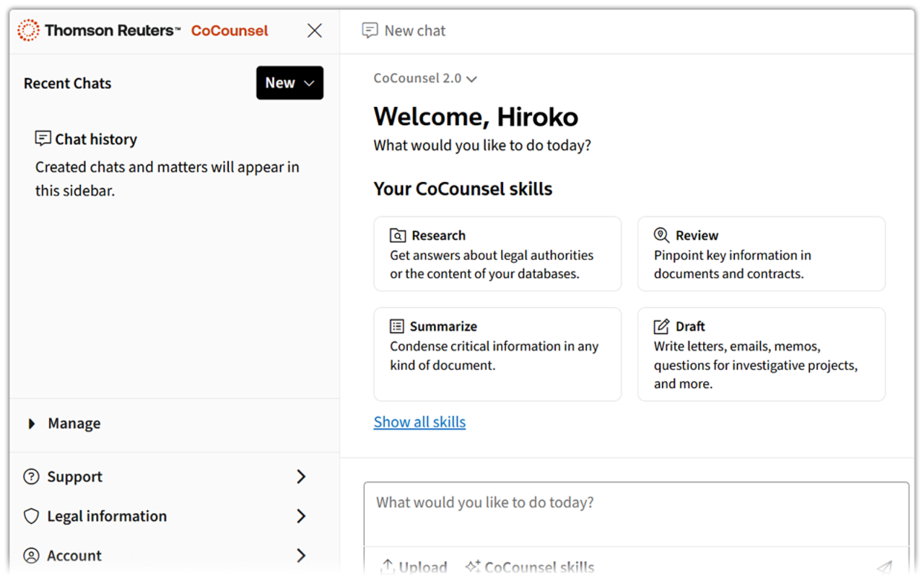Click the Research skill folder icon
This screenshot has height=578, width=924.
(x=398, y=236)
